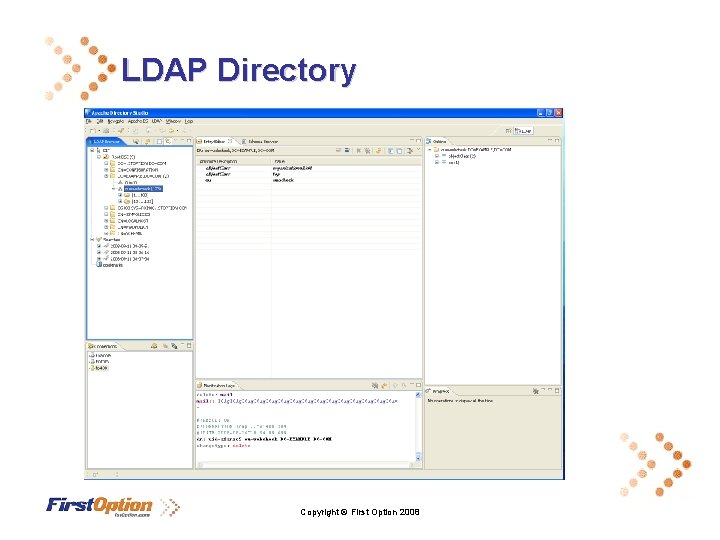Click the Open Perspective icon

[x=508, y=131]
